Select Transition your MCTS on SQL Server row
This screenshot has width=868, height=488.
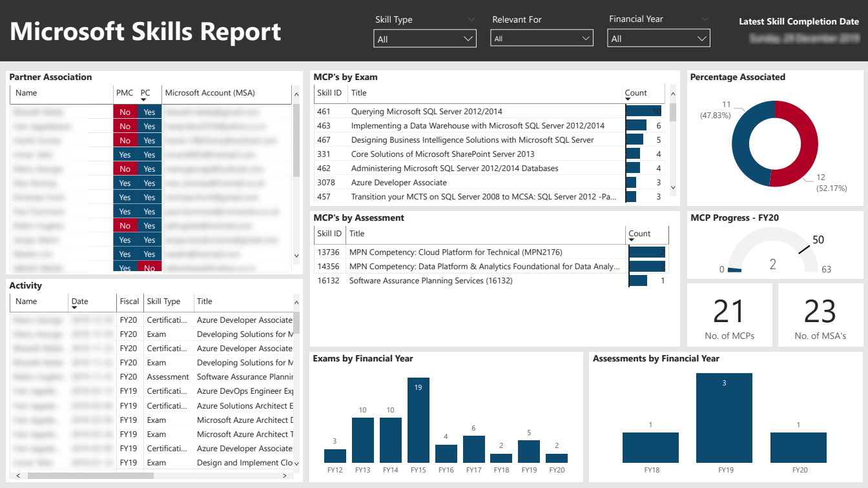pyautogui.click(x=490, y=196)
